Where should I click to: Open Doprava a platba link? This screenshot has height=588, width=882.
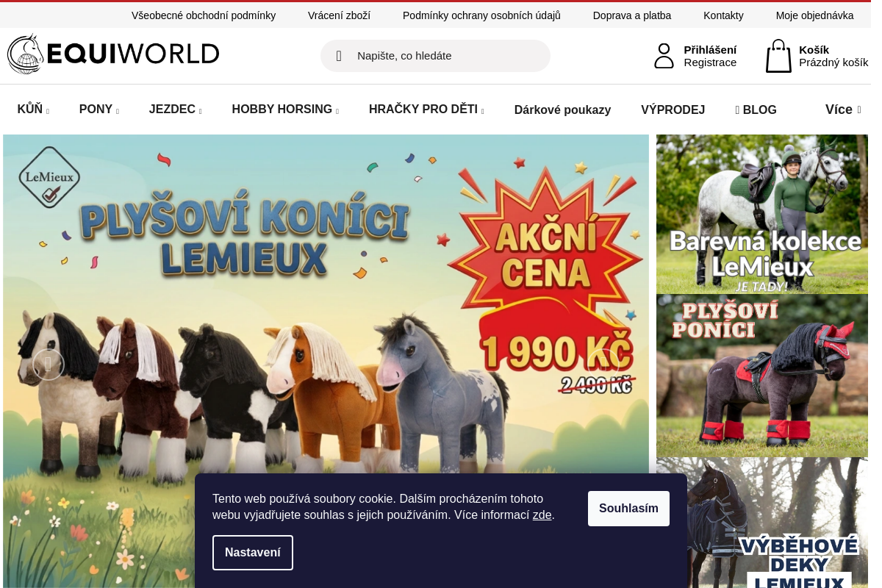pos(632,15)
